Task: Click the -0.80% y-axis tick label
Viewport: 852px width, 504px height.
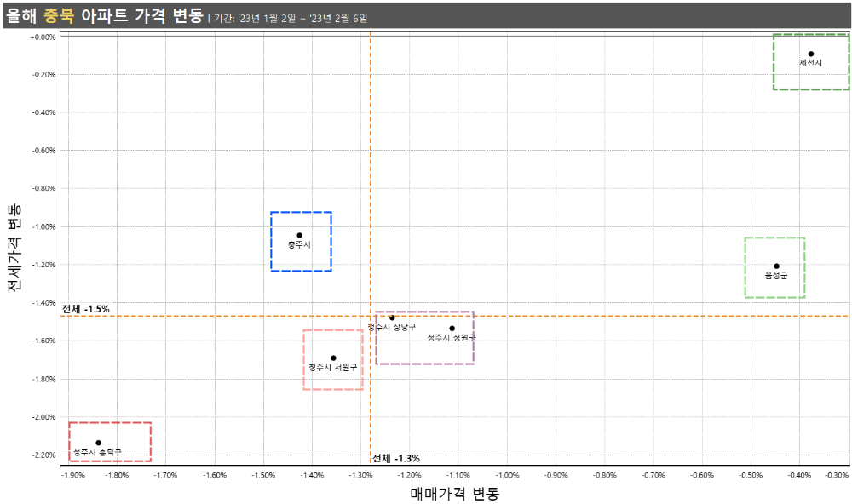Action: (43, 188)
